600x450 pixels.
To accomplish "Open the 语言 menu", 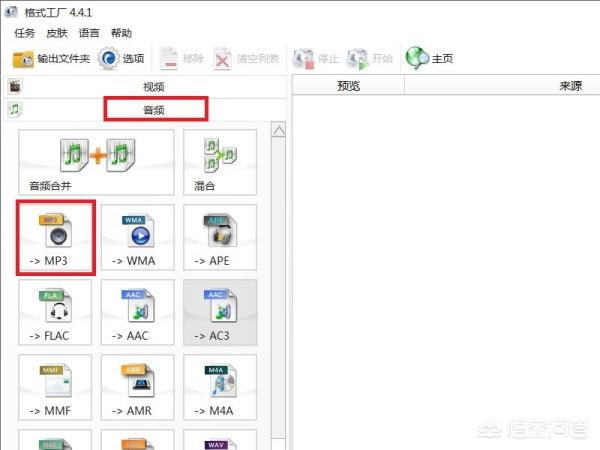I will pyautogui.click(x=89, y=33).
